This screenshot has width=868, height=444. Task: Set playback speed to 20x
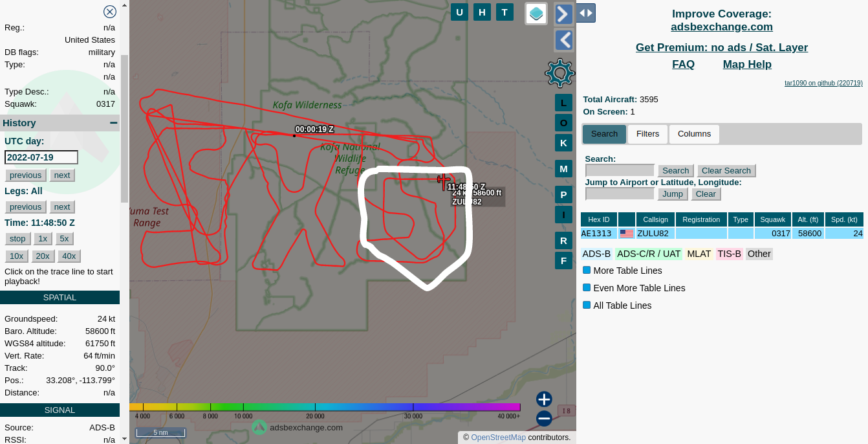coord(43,256)
